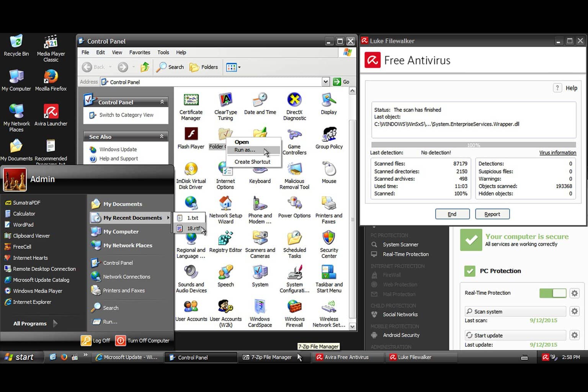Open the Wireless Network Setup icon
This screenshot has height=392, width=588.
click(329, 313)
